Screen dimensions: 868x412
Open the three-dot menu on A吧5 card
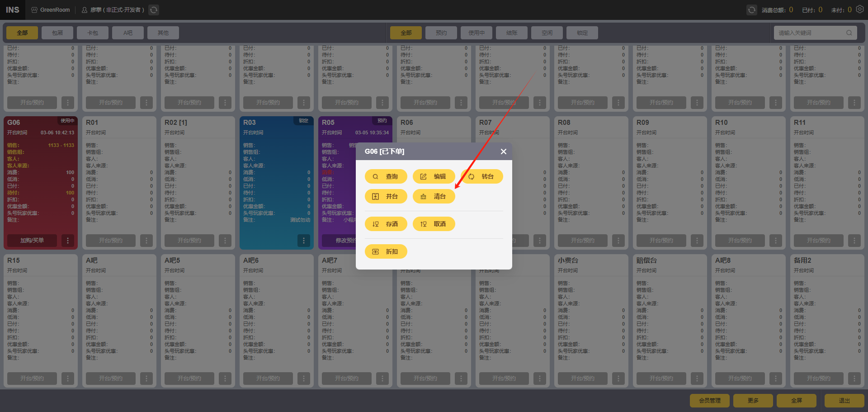point(225,379)
